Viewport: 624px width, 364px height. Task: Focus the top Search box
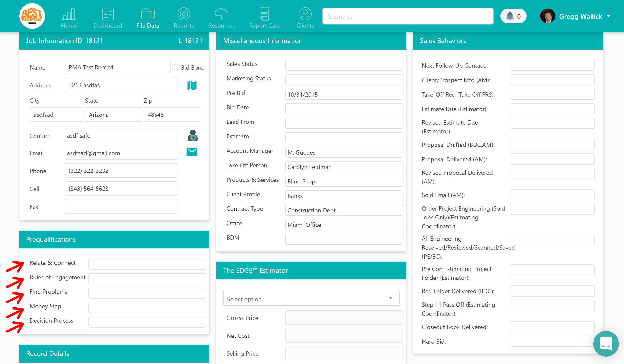(408, 16)
